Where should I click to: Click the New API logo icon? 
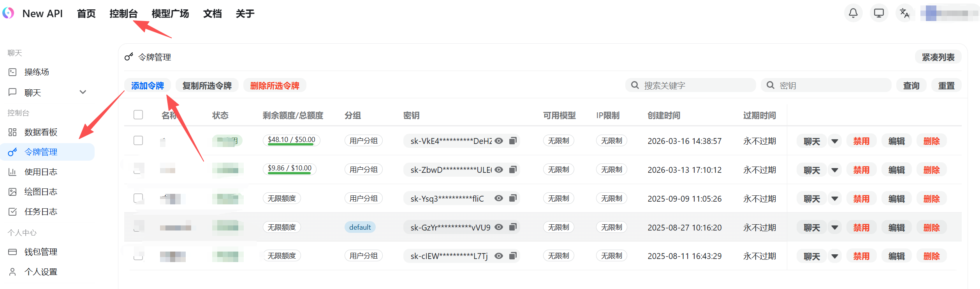click(8, 13)
